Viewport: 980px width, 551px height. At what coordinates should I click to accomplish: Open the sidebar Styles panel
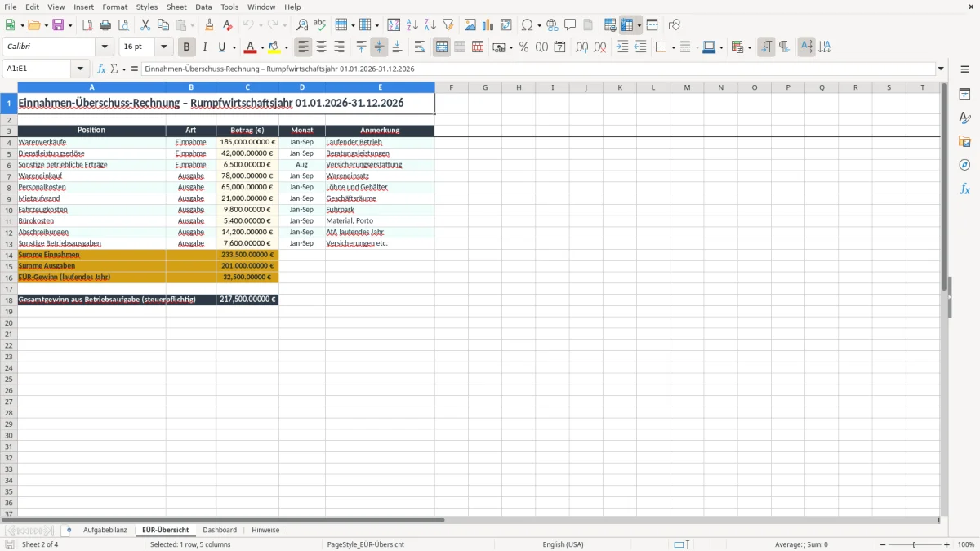click(x=964, y=118)
